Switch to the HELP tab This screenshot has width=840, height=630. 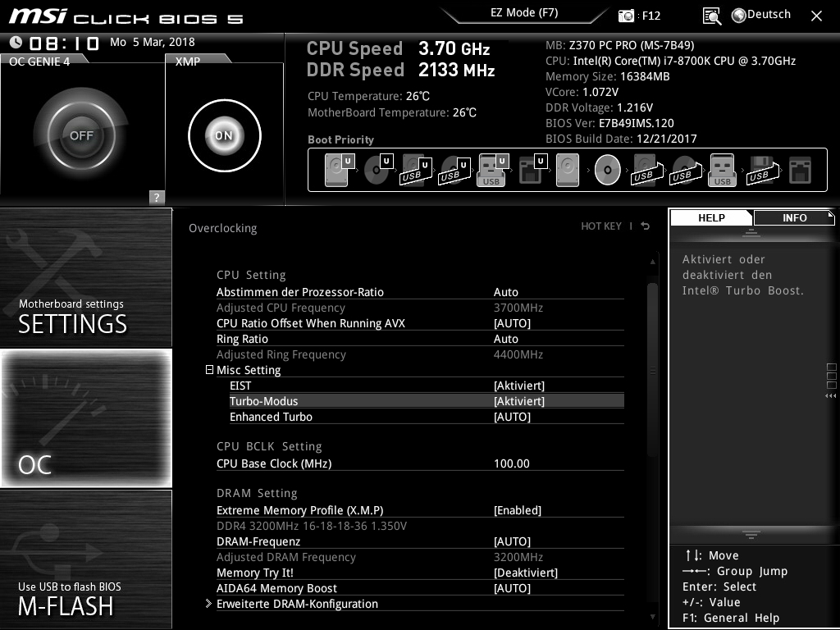[711, 217]
